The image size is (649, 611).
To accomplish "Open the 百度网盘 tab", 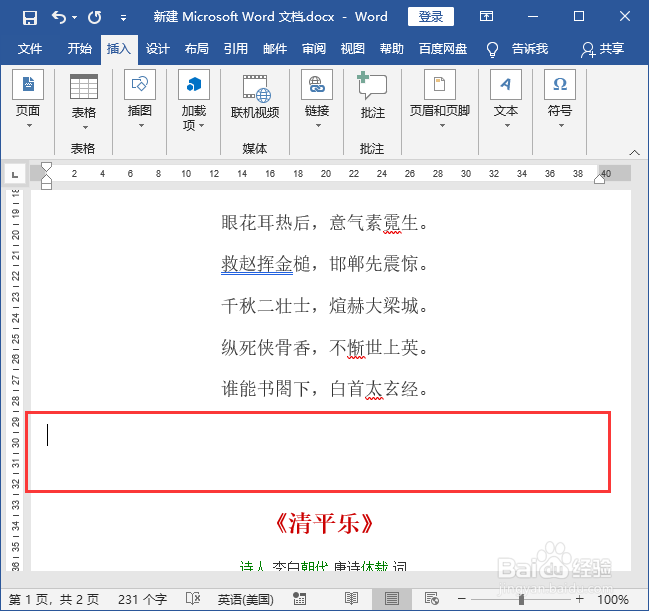I will click(x=443, y=49).
